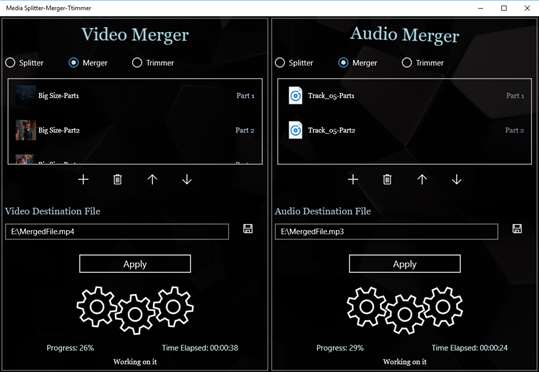Click the Track_05-Part2 audio file icon
539x372 pixels.
tap(295, 130)
